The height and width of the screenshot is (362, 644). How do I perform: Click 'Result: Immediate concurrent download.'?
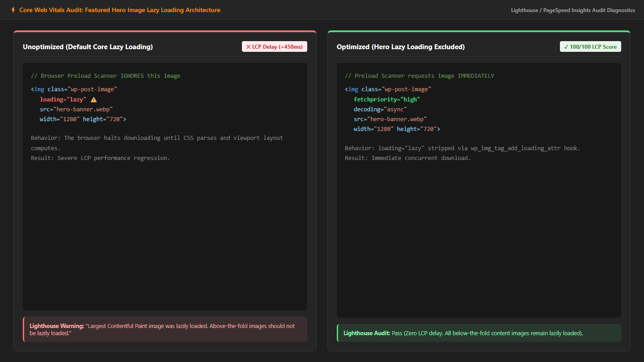click(x=408, y=158)
